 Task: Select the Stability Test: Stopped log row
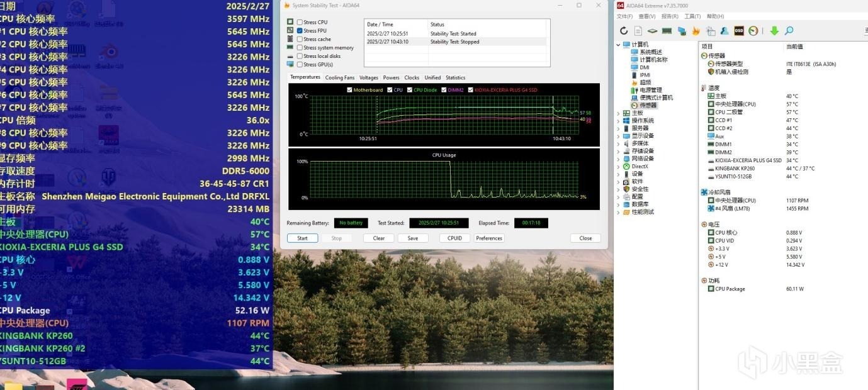click(457, 42)
